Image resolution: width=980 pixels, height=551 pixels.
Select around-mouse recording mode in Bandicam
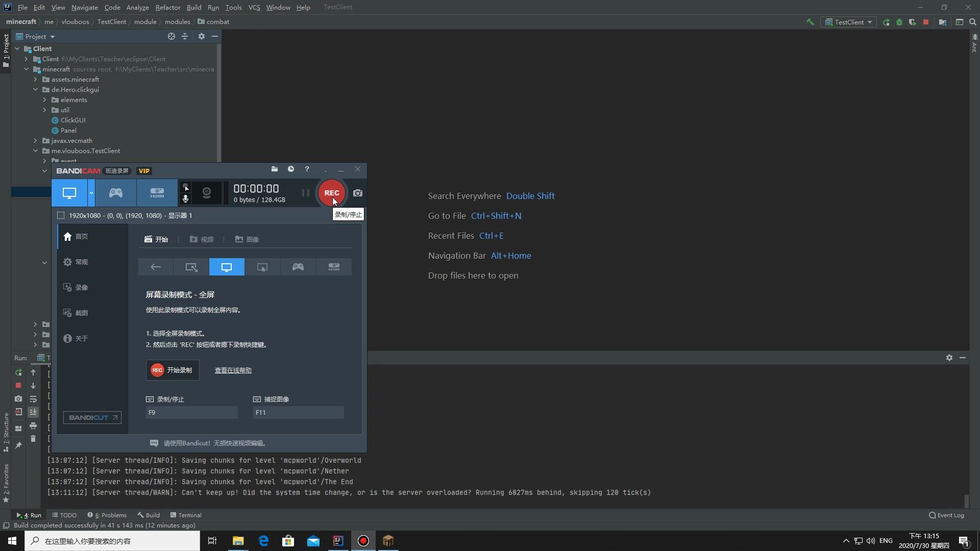[262, 267]
